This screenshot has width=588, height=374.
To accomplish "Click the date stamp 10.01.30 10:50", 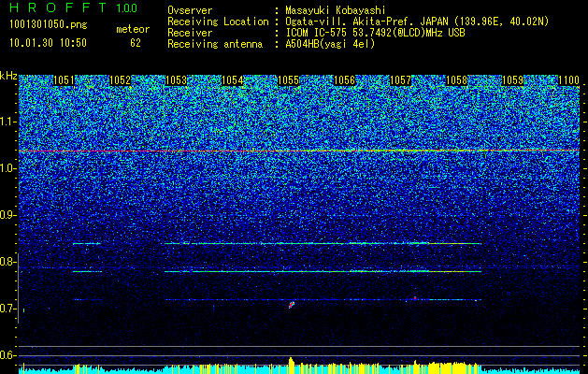I will [48, 43].
